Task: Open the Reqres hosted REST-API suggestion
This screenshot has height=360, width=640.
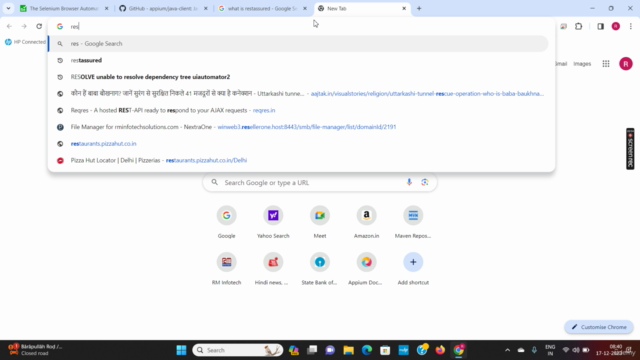Action: pyautogui.click(x=298, y=111)
